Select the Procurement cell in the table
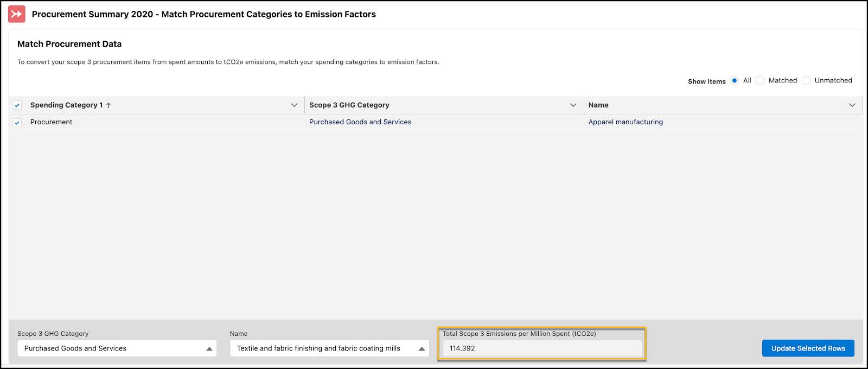Viewport: 868px width, 369px height. coord(52,122)
